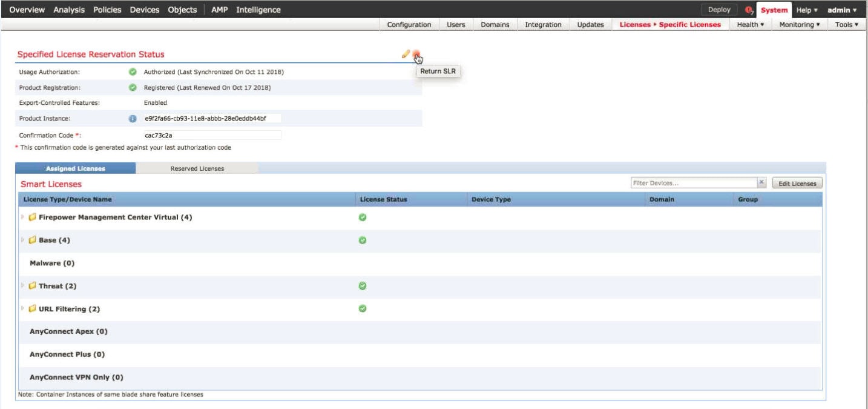
Task: Select the AnyConnect Apex (0) row
Action: tap(420, 332)
